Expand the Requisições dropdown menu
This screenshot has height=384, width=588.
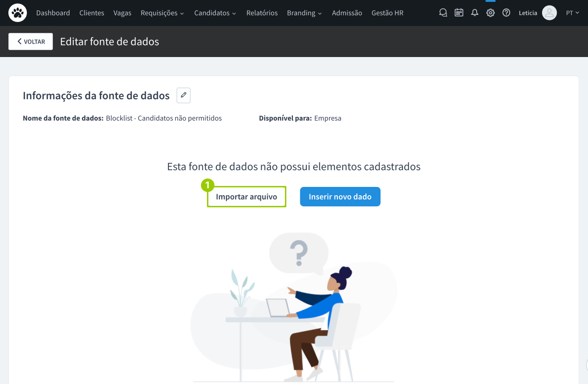(x=162, y=13)
